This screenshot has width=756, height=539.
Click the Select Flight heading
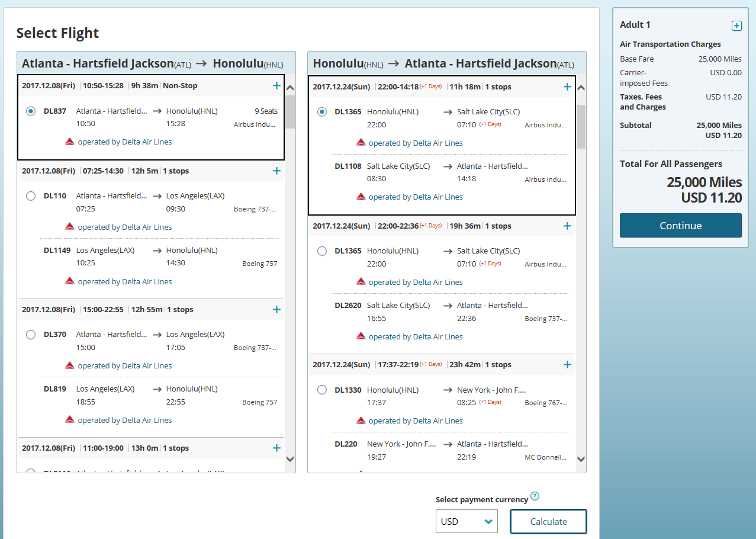click(x=57, y=33)
